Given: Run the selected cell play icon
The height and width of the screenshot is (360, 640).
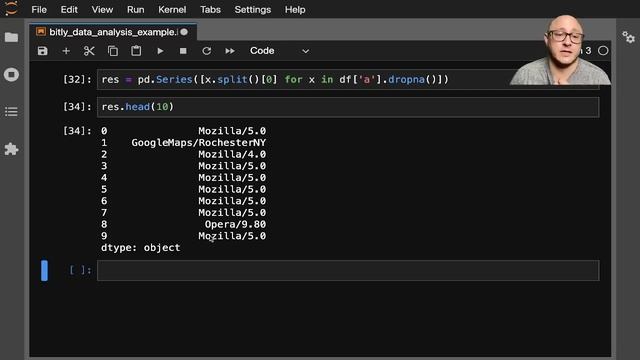Looking at the screenshot, I should tap(160, 51).
